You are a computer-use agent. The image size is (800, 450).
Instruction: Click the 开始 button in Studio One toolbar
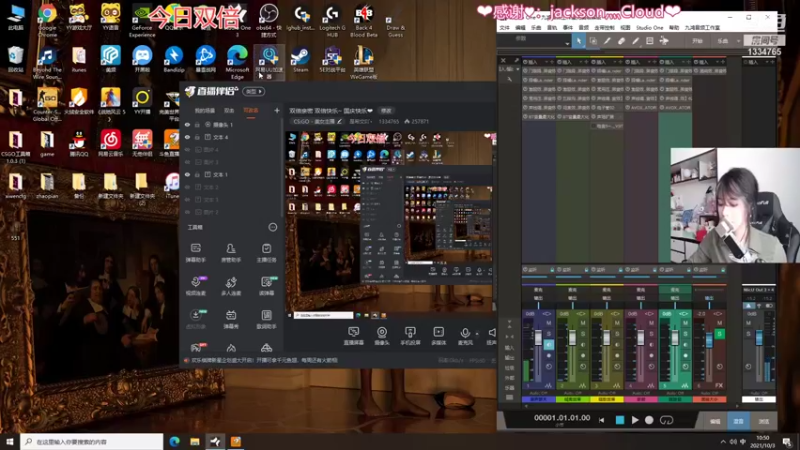697,41
